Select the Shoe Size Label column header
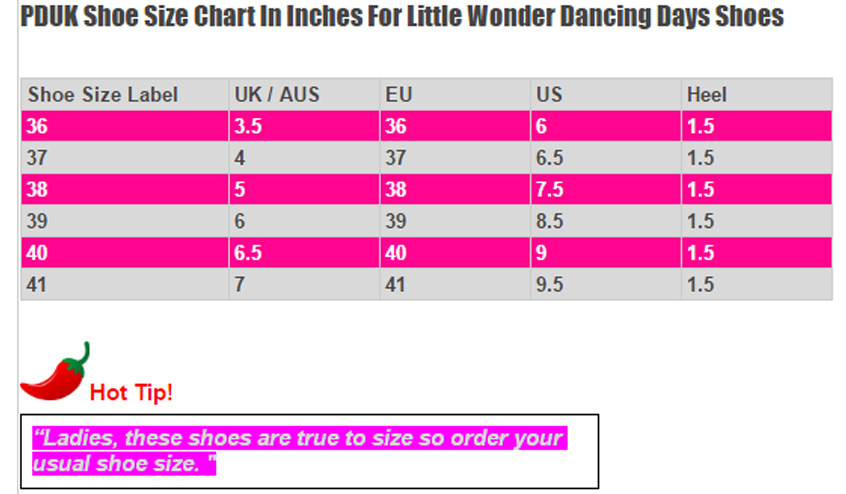The height and width of the screenshot is (494, 846). tap(125, 95)
